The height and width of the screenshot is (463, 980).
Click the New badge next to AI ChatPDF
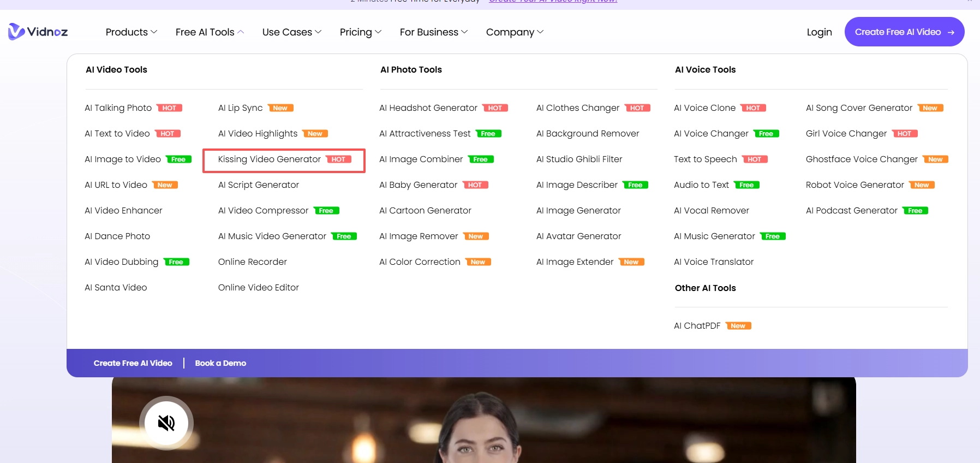click(x=738, y=326)
